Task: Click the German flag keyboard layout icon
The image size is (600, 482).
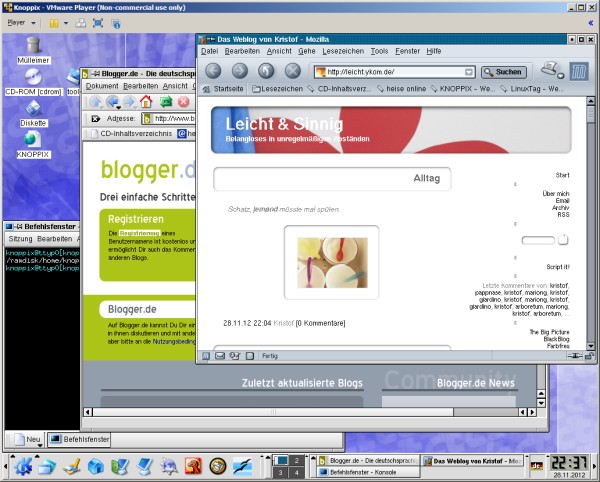Action: click(537, 466)
